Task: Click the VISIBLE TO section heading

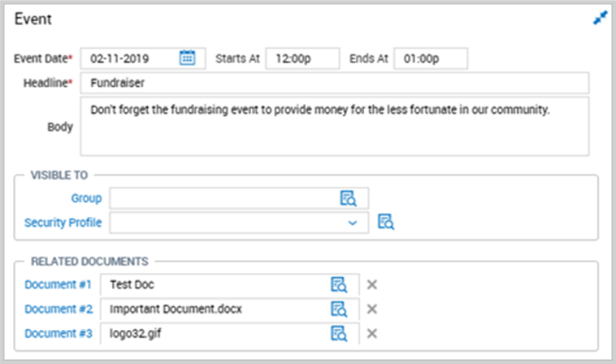Action: pyautogui.click(x=59, y=175)
